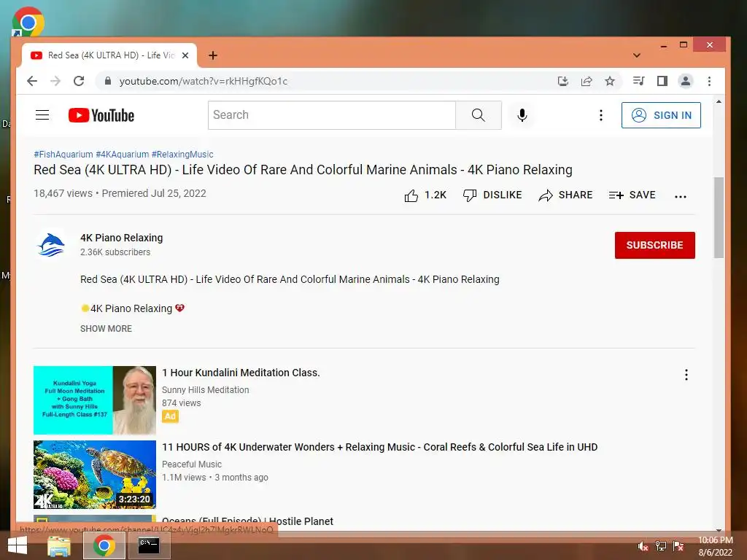Click the Chrome taskbar icon
The height and width of the screenshot is (560, 747).
tap(104, 545)
